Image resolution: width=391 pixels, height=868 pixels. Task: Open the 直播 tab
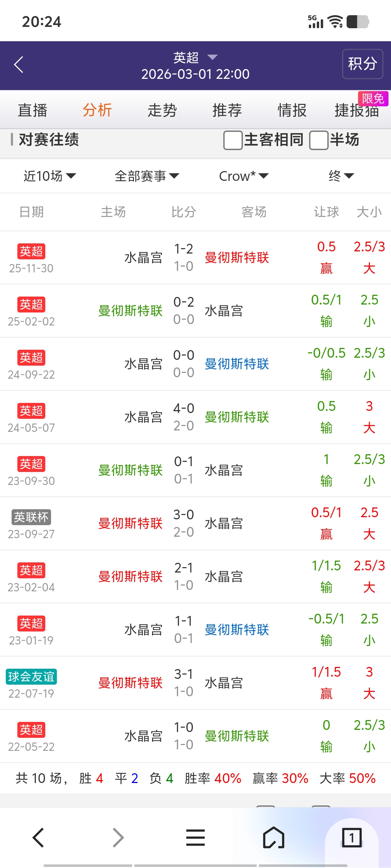(x=33, y=110)
